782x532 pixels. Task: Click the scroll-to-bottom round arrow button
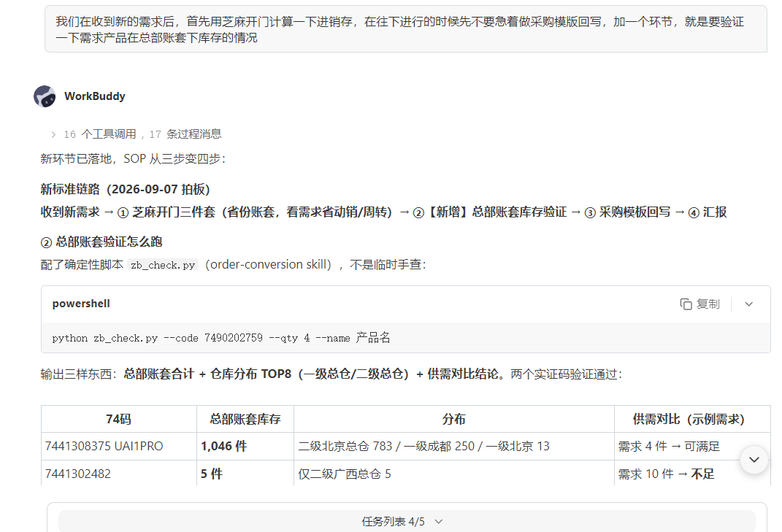coord(754,460)
